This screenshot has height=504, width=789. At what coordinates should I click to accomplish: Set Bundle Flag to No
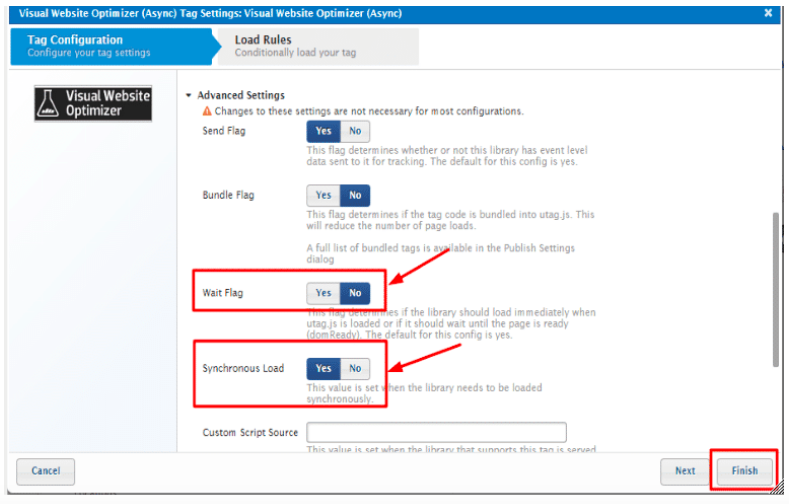355,195
